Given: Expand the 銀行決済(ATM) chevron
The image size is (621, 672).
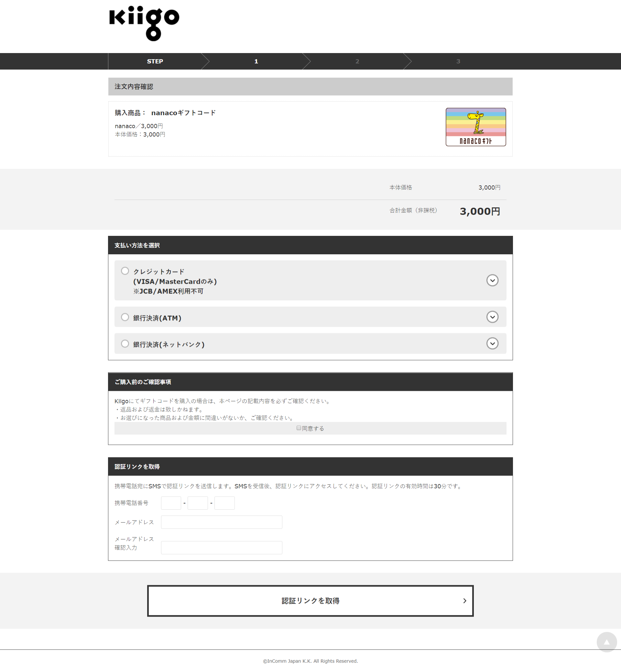Looking at the screenshot, I should pos(492,317).
